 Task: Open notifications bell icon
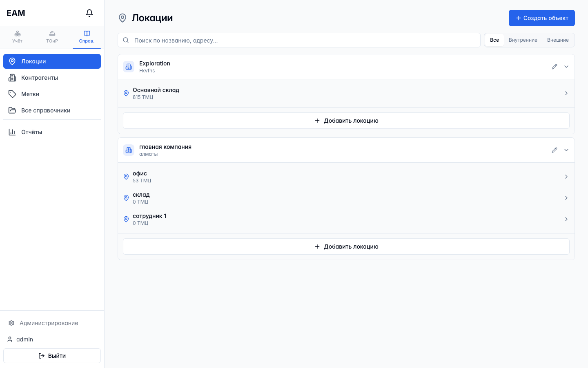89,13
